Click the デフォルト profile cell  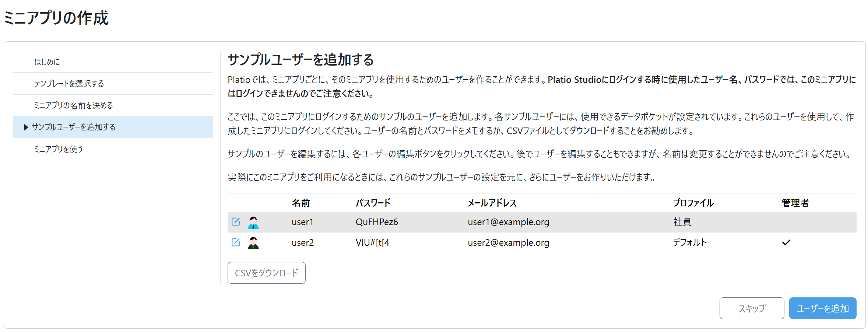[690, 242]
